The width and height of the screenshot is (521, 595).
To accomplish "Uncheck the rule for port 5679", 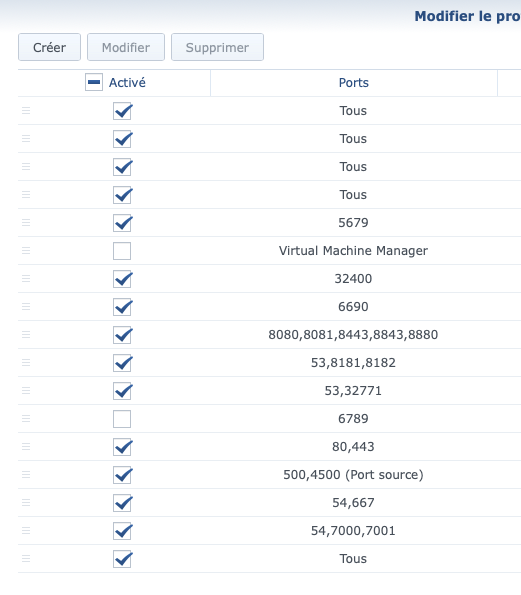I will 122,223.
